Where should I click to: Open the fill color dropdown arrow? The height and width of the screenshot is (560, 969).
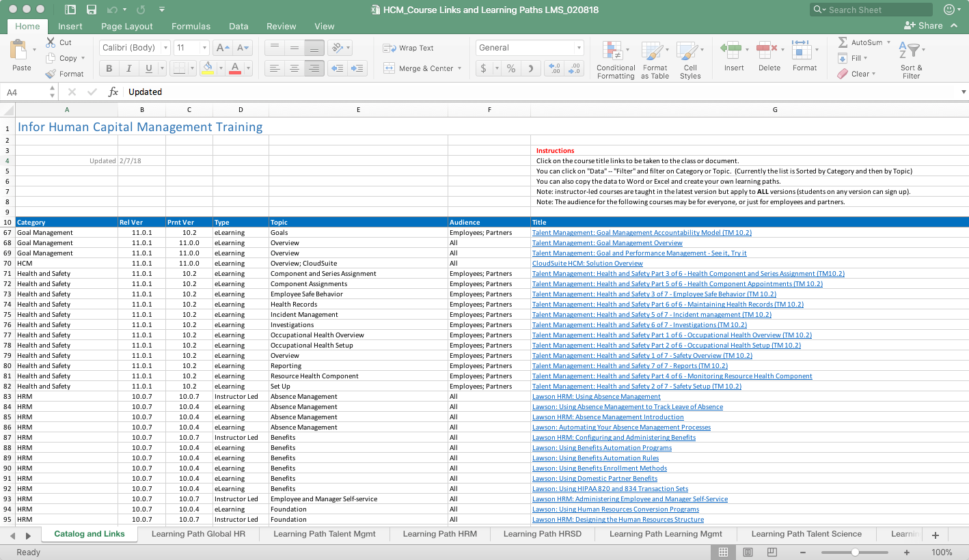pyautogui.click(x=220, y=68)
